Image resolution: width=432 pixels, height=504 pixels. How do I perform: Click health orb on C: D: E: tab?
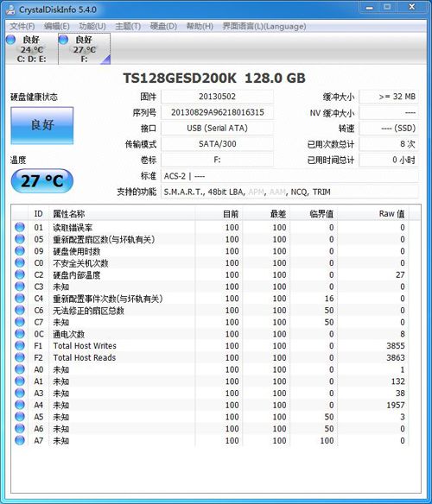click(x=10, y=40)
